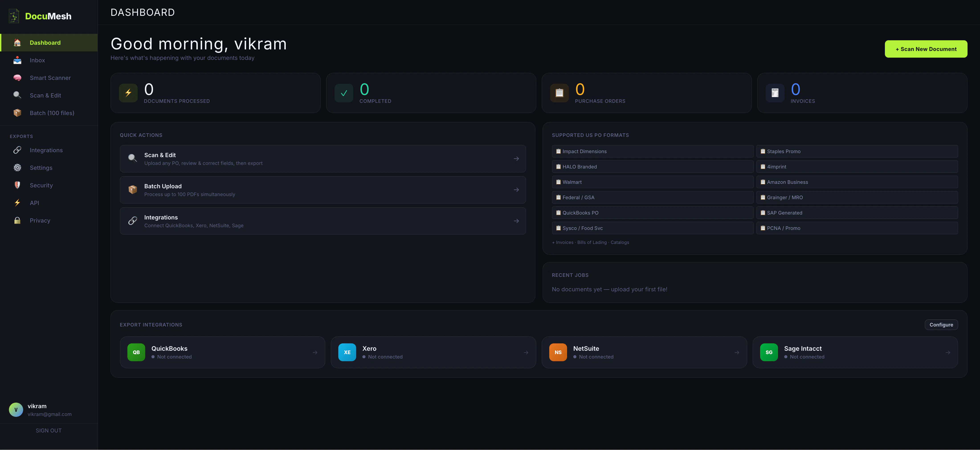Click the Inbox tray icon
The width and height of the screenshot is (980, 450).
[x=17, y=60]
